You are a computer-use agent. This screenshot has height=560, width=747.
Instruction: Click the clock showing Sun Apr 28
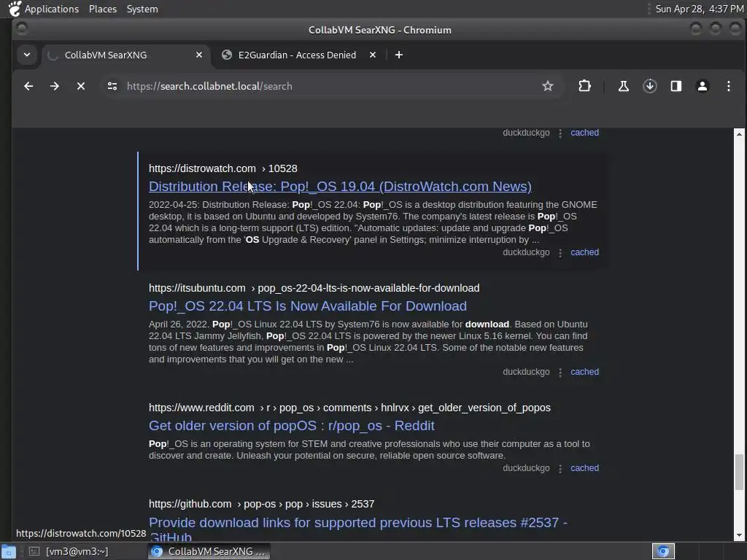click(699, 9)
